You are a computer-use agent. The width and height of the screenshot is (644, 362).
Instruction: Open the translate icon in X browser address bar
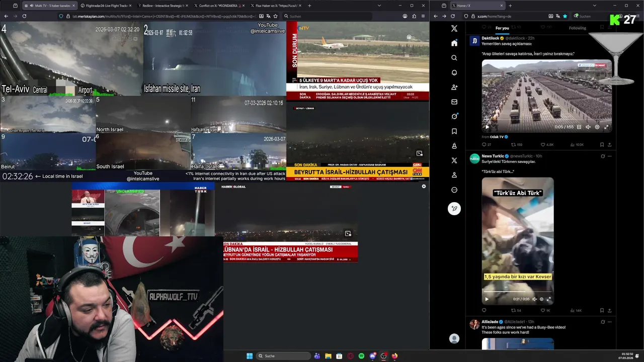tap(557, 16)
